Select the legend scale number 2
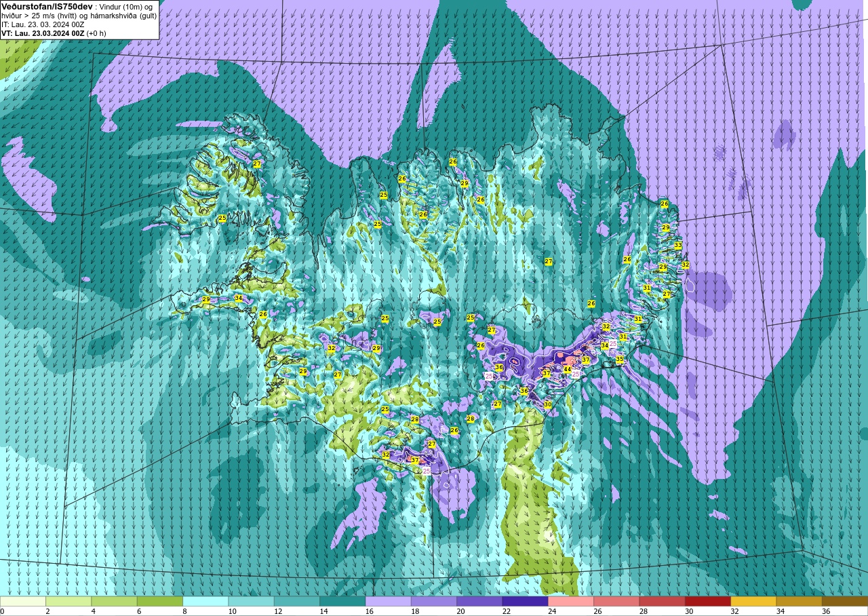The height and width of the screenshot is (616, 868). click(x=47, y=611)
